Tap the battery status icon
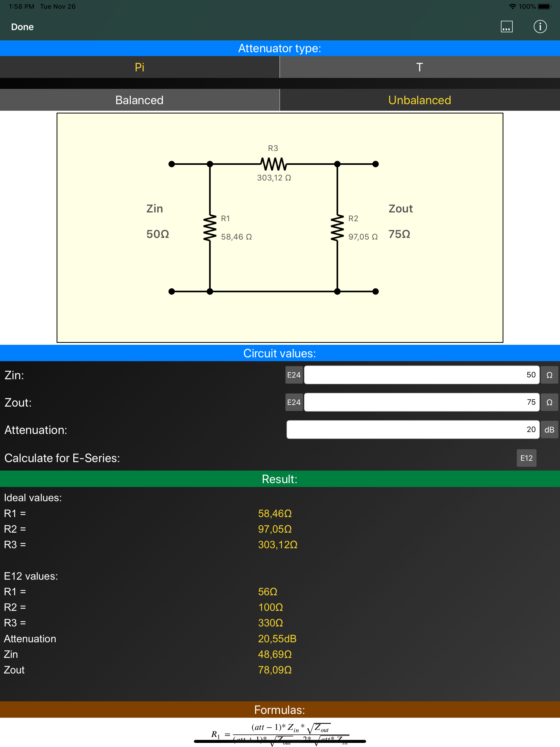The width and height of the screenshot is (560, 747). tap(544, 6)
